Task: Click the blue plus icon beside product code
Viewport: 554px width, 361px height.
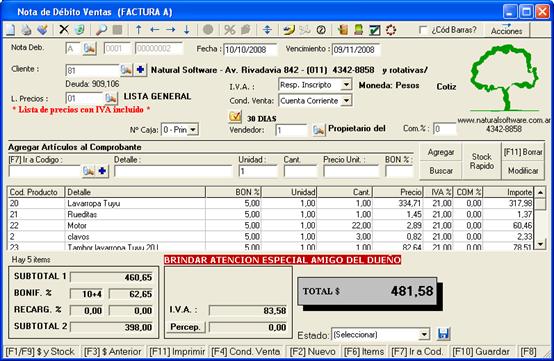Action: coord(102,171)
